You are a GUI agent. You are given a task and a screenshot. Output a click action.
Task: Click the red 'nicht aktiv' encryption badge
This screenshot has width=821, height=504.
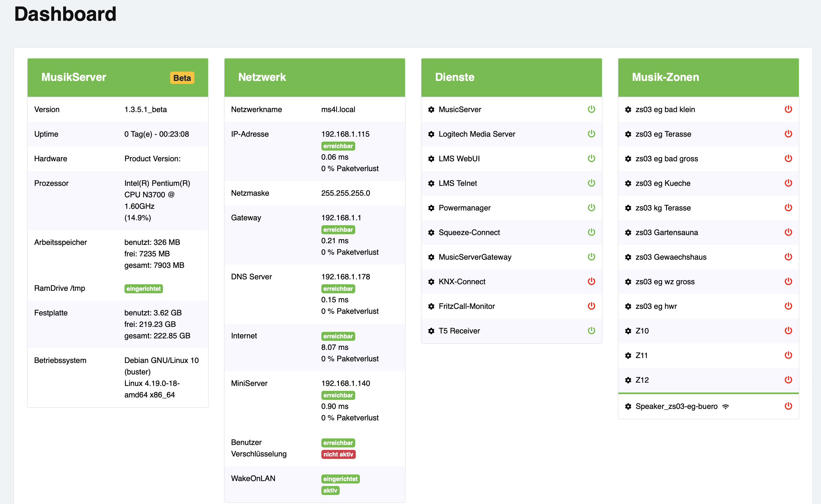[338, 454]
